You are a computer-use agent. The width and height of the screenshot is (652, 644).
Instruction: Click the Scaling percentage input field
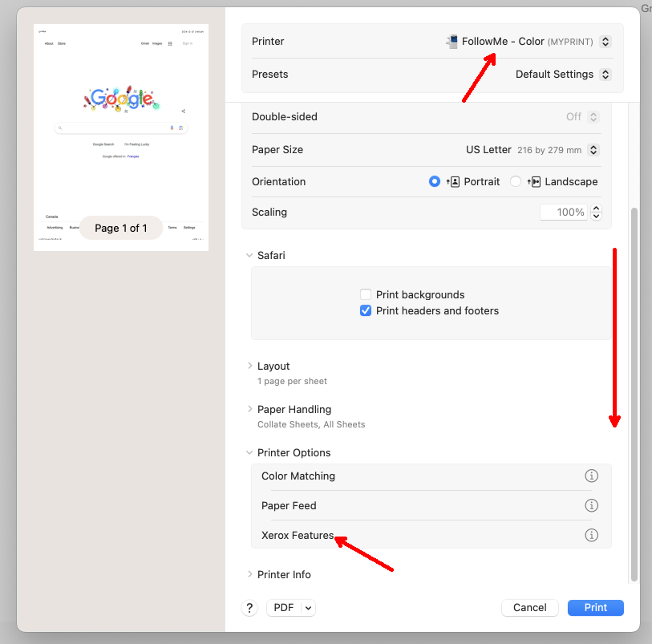564,213
